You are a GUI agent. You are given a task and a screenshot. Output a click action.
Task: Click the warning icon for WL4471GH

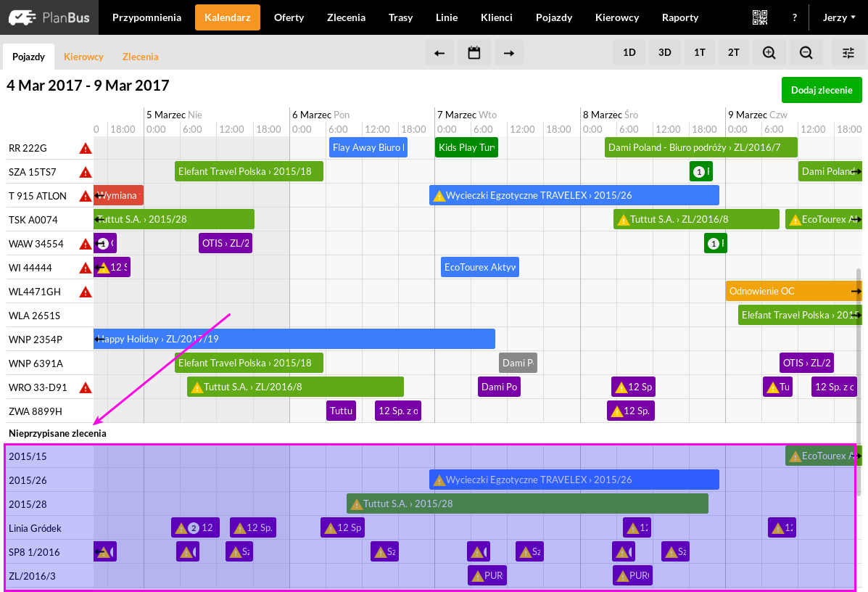tap(86, 292)
